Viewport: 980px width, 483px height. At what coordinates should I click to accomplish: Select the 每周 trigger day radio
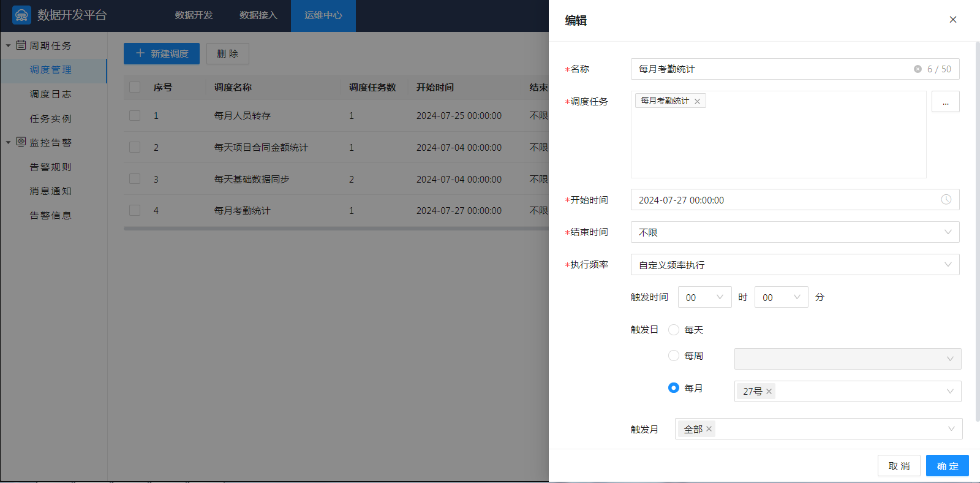(x=674, y=356)
